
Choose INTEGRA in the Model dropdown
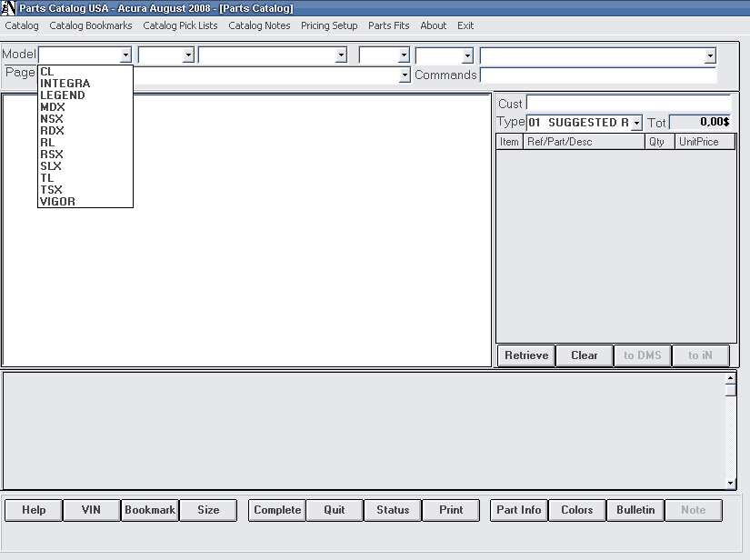[65, 84]
